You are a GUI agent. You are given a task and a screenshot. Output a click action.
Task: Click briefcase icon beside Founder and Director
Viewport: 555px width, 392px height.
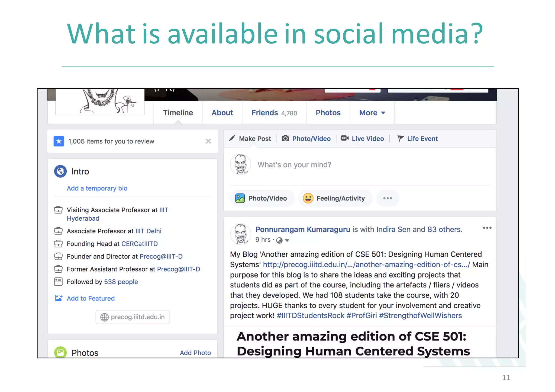(58, 256)
